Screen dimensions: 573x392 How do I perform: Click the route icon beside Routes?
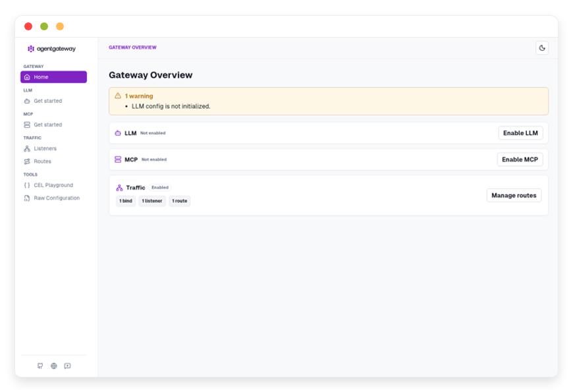click(27, 161)
